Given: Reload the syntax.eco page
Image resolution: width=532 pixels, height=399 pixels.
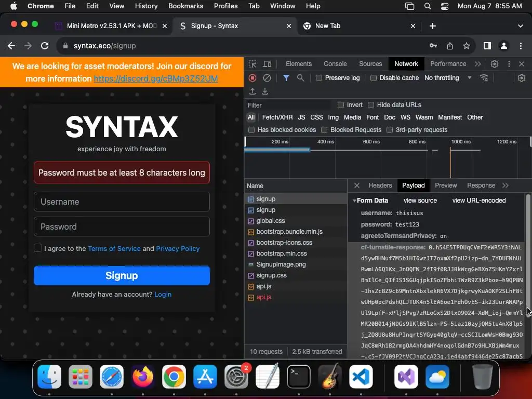Looking at the screenshot, I should 45,46.
